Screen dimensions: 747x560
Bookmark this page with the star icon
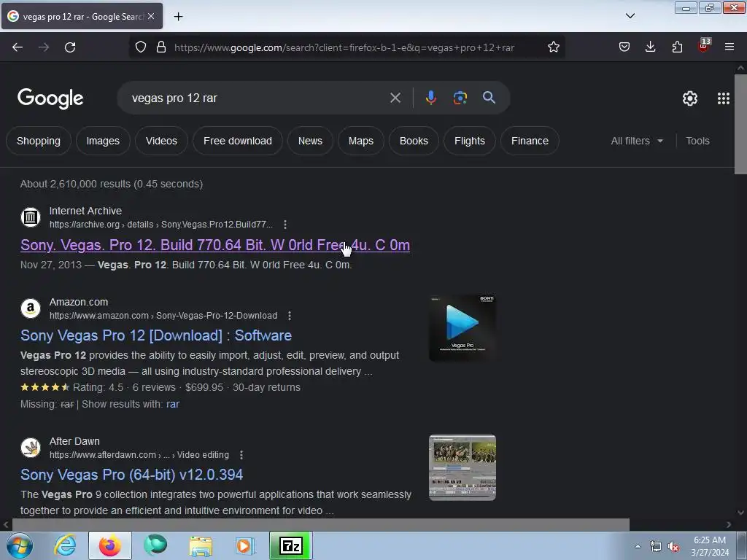pos(553,47)
